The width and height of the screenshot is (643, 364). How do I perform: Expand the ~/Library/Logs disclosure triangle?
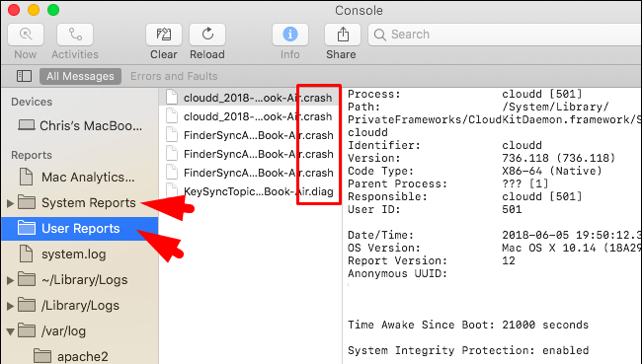[11, 280]
